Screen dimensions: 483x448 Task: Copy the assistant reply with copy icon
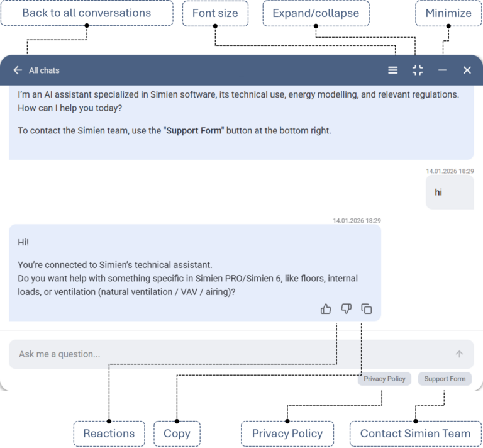pos(367,309)
